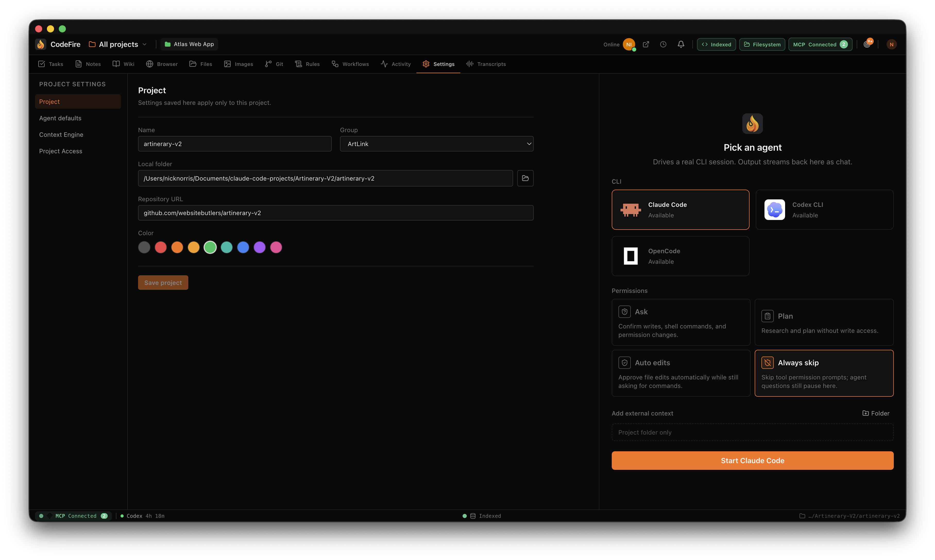Open Agent defaults settings section
This screenshot has width=935, height=560.
point(78,118)
